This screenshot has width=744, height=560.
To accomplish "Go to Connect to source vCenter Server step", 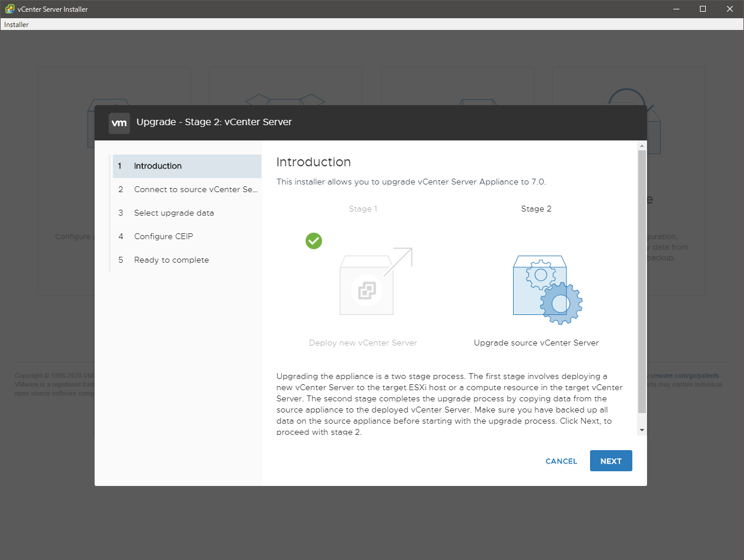I will click(x=195, y=190).
